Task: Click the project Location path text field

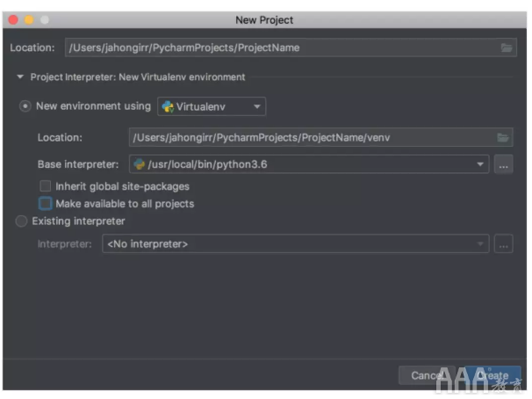Action: click(281, 47)
